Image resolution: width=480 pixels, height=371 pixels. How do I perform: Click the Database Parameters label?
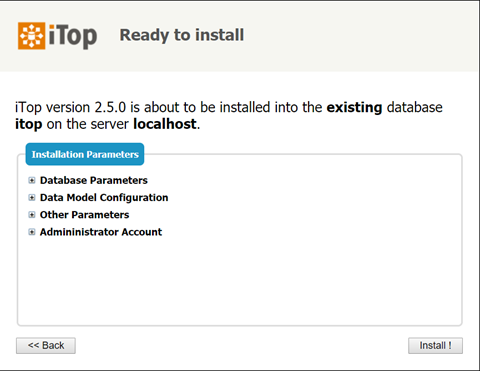[x=94, y=180]
